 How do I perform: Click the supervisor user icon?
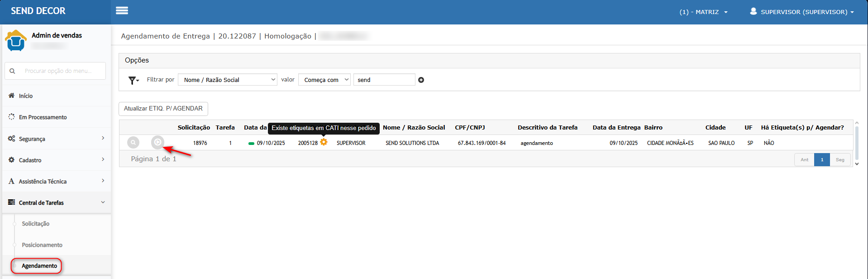(753, 11)
